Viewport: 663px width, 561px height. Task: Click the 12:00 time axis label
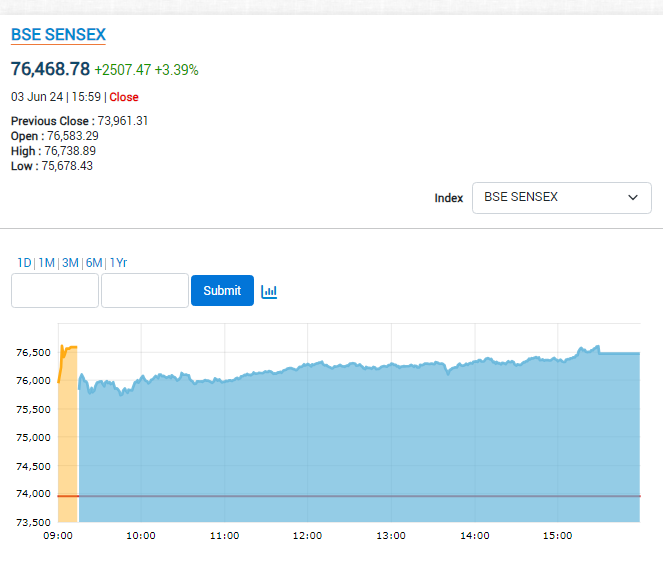(x=307, y=536)
